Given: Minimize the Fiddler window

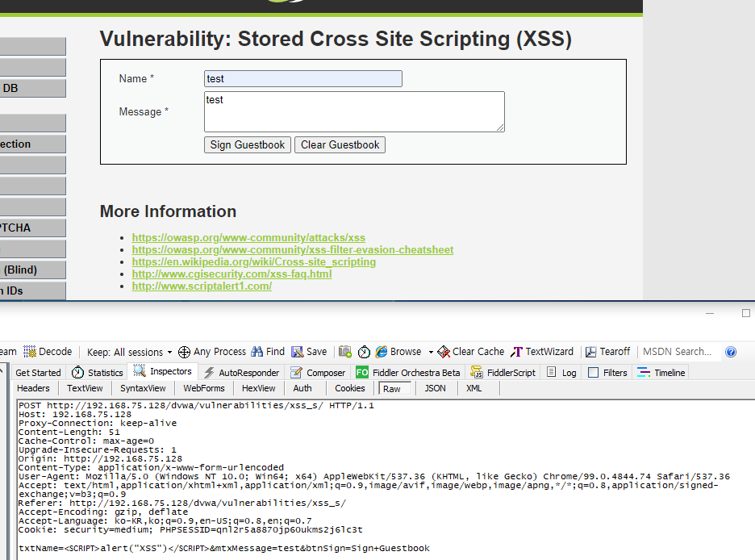Looking at the screenshot, I should click(710, 313).
